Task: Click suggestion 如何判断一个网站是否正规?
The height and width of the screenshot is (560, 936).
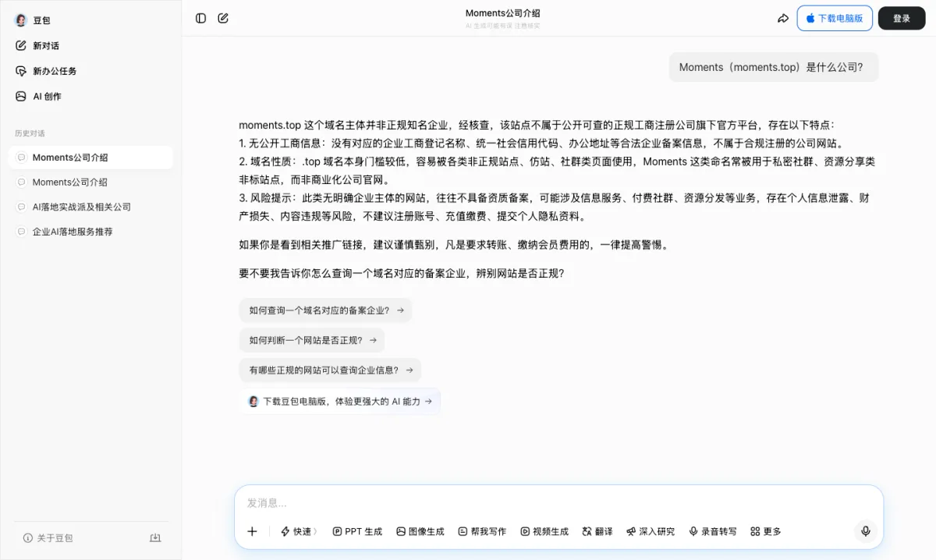Action: pos(312,340)
